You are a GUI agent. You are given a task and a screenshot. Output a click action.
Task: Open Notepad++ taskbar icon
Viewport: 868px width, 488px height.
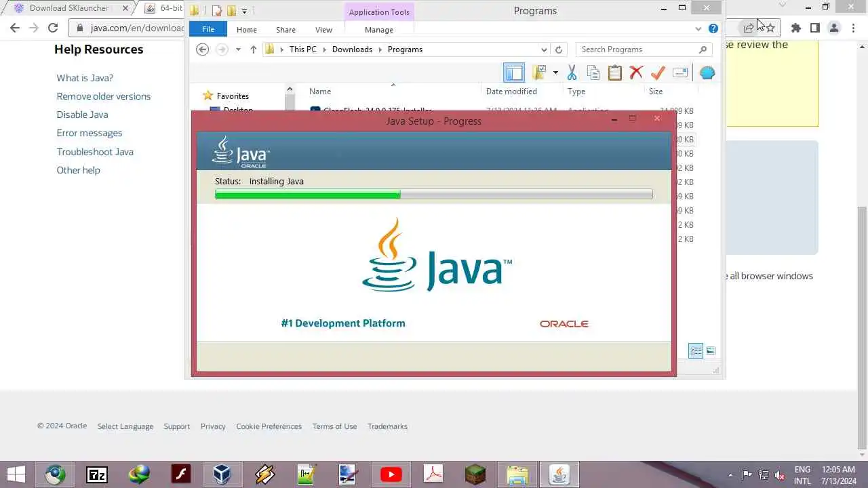307,474
